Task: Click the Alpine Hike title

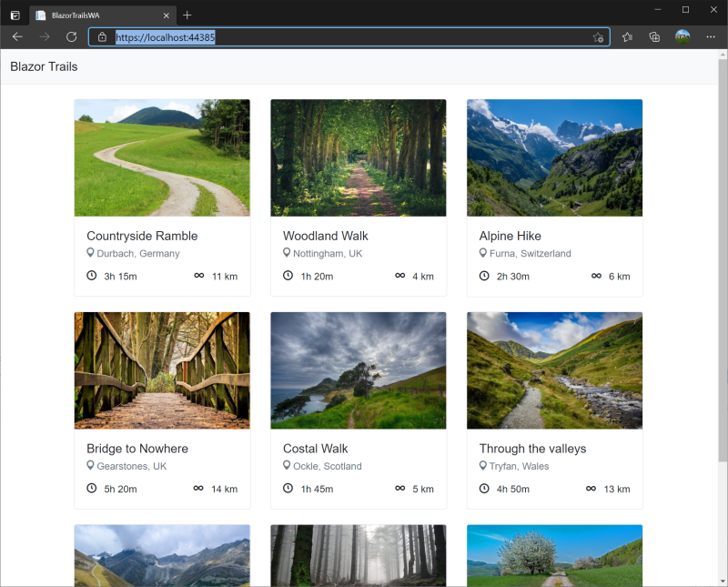Action: [x=511, y=236]
